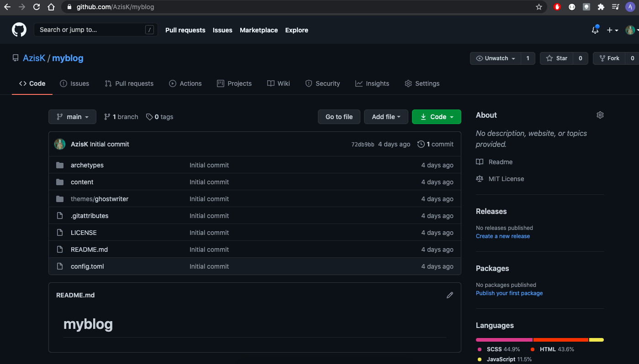View the 1 commit history link
This screenshot has width=639, height=364.
tap(435, 144)
